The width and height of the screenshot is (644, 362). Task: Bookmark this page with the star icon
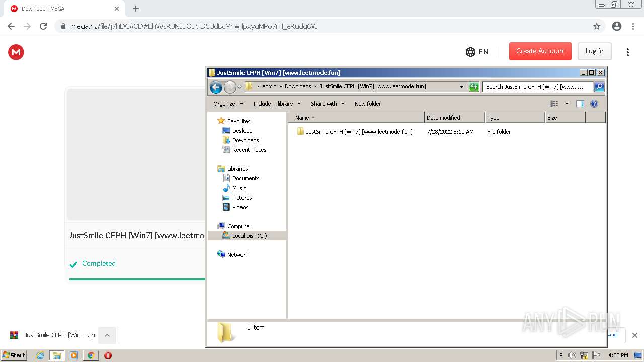(x=597, y=26)
